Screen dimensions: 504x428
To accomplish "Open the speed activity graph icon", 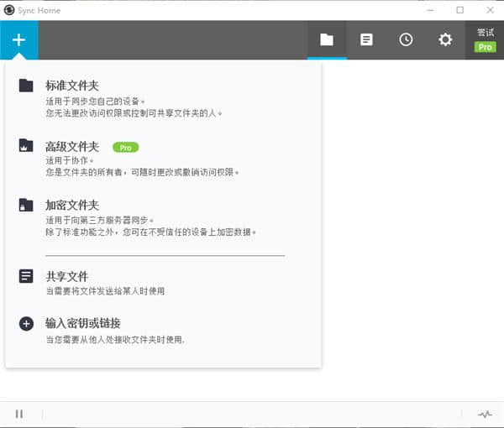I will pos(485,414).
